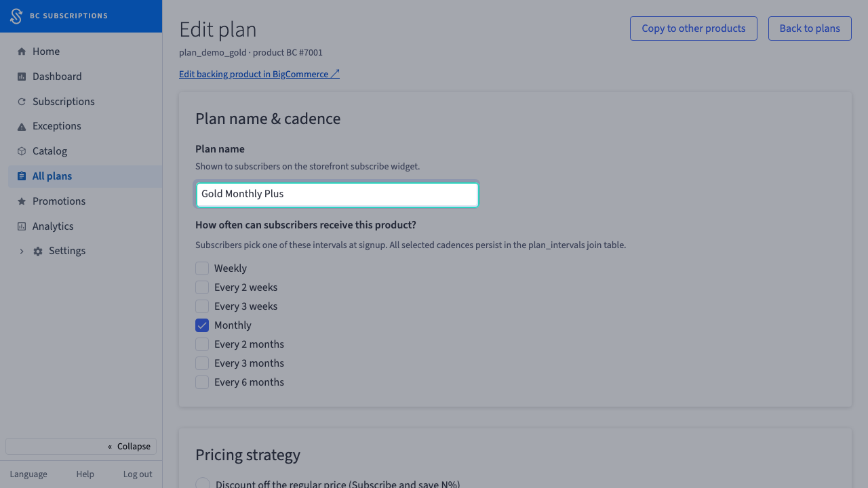Image resolution: width=868 pixels, height=488 pixels.
Task: Select the Subscriptions refresh icon
Action: point(22,102)
